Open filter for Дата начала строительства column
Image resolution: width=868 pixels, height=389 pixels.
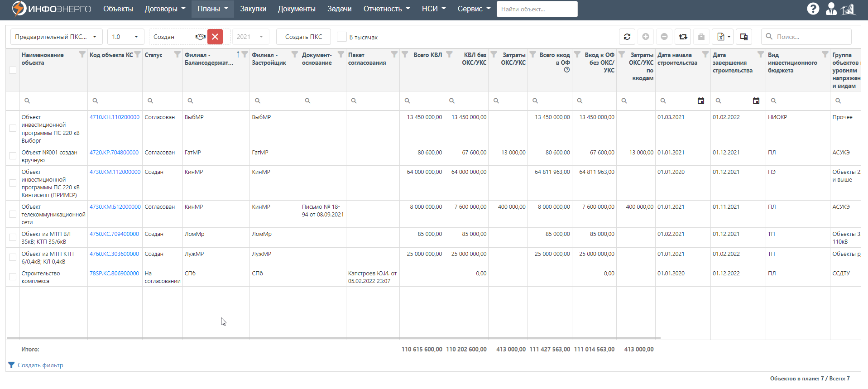pyautogui.click(x=705, y=54)
